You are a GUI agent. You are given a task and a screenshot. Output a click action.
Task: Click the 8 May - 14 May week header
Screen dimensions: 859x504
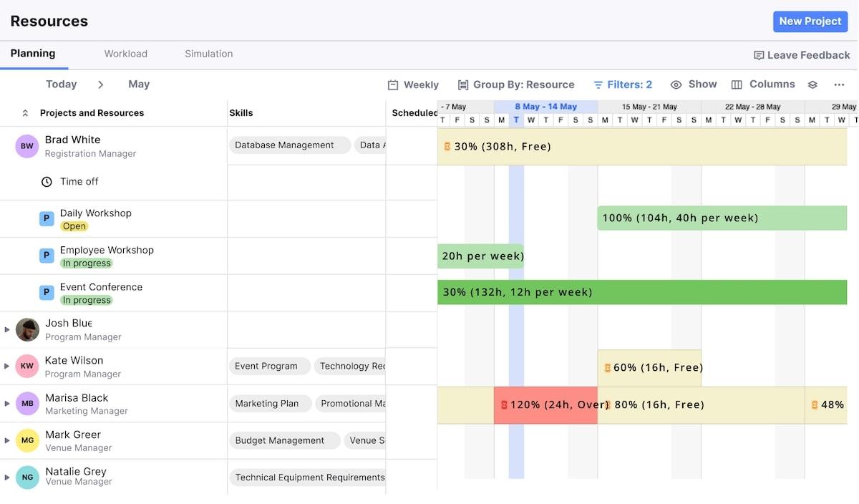pyautogui.click(x=545, y=107)
